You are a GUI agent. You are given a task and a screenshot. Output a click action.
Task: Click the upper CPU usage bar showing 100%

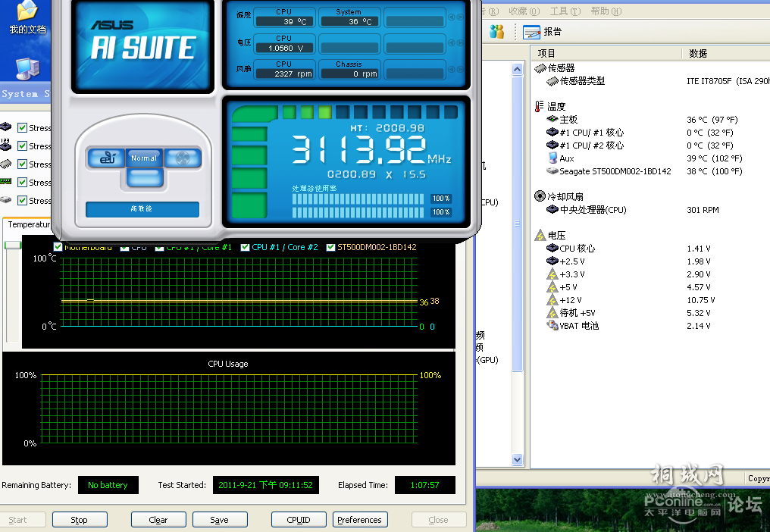click(x=358, y=199)
